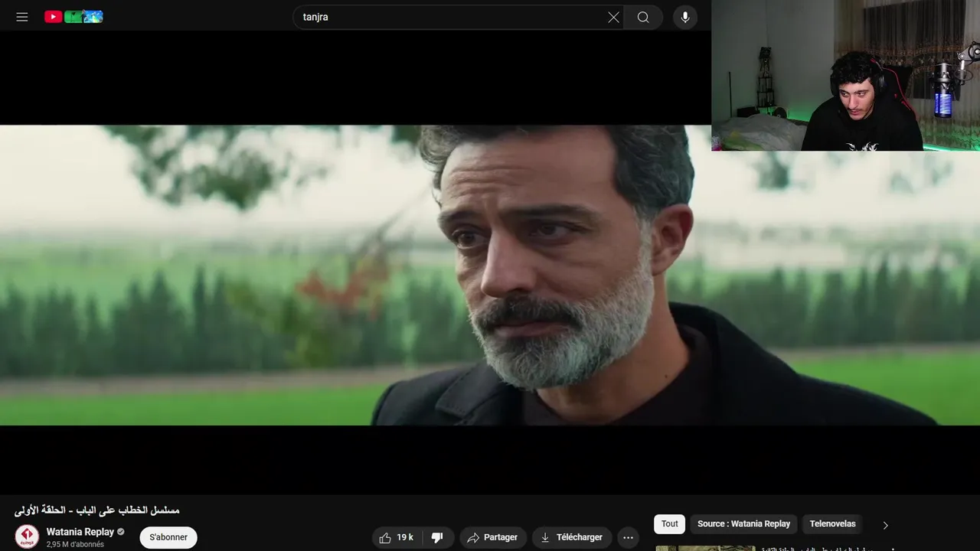The height and width of the screenshot is (551, 980).
Task: Open the Watania Replay channel avatar
Action: [x=27, y=536]
